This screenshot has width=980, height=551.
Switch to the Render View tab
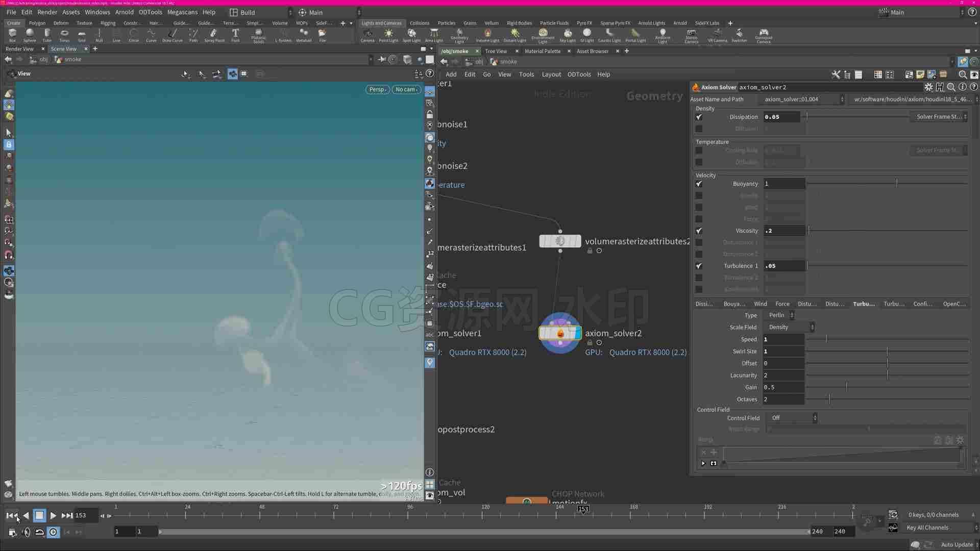click(x=19, y=49)
